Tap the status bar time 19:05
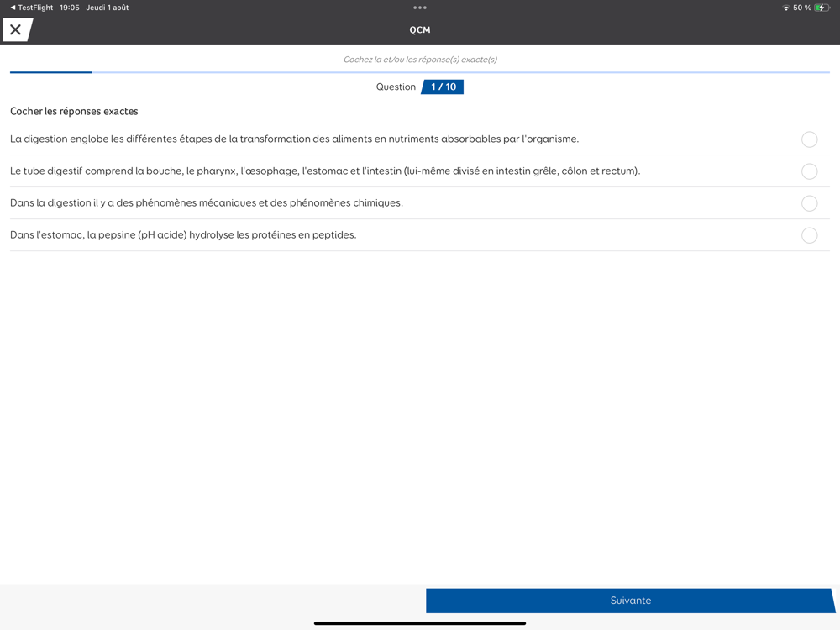Screen dimensions: 840x630 pos(70,8)
